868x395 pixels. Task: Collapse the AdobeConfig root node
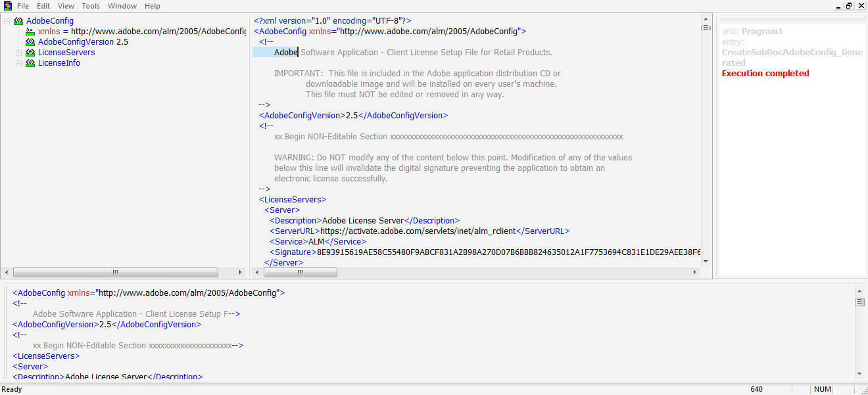point(5,20)
